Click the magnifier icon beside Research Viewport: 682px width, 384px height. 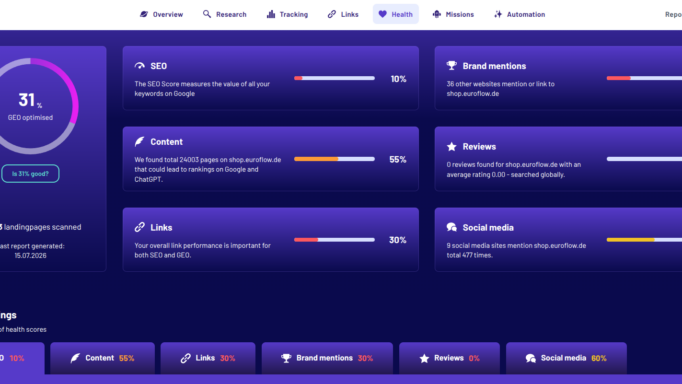click(x=207, y=14)
